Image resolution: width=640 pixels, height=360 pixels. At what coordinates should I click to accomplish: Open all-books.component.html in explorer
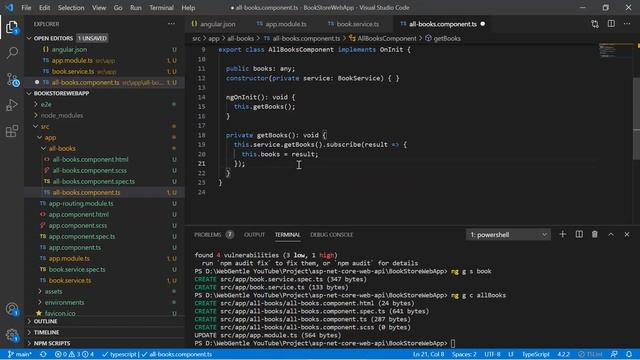tap(90, 160)
